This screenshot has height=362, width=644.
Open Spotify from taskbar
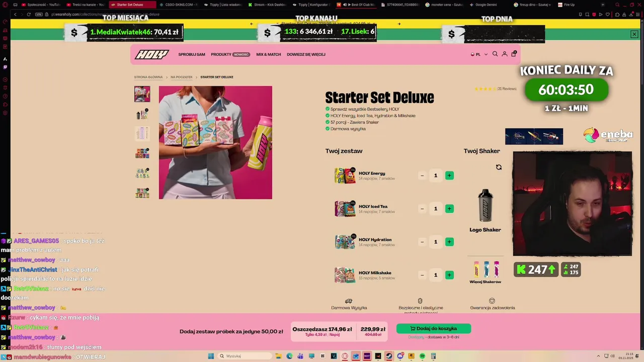pos(422,356)
